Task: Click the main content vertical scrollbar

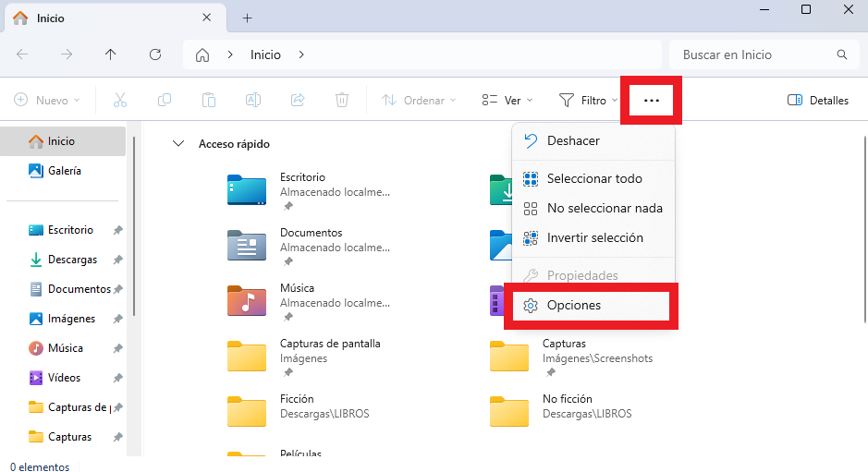Action: [864, 228]
